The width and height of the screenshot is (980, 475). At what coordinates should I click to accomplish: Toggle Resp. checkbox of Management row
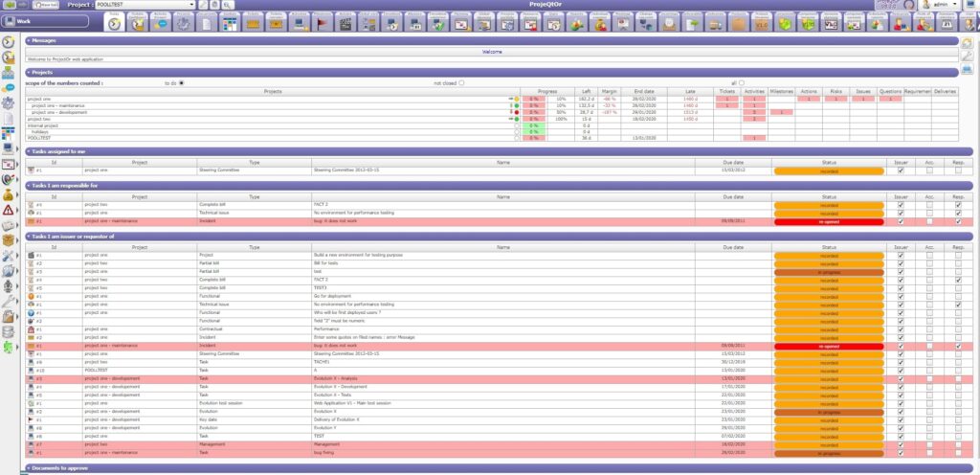958,444
